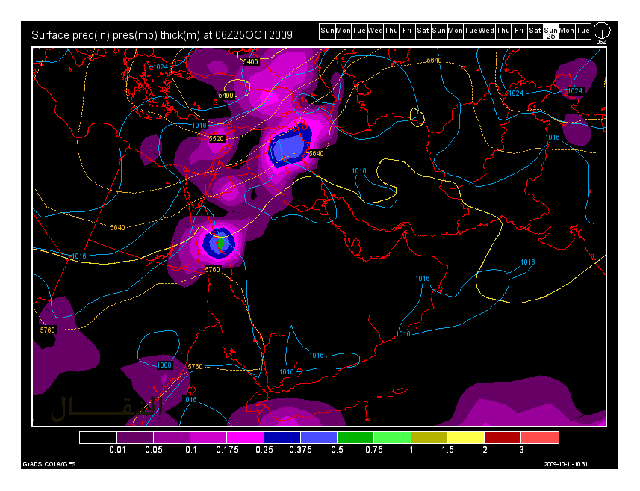
Task: Click the magenta 0.175–0.25 legend swatch
Action: 245,438
